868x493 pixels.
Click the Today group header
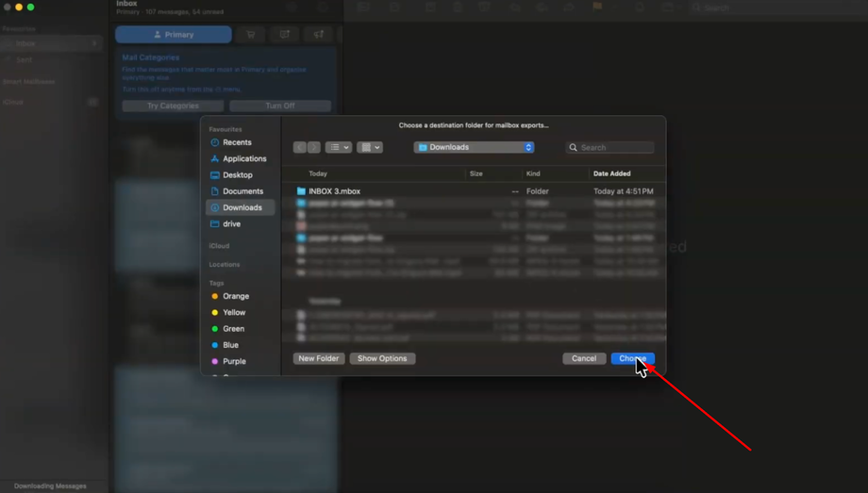point(318,173)
